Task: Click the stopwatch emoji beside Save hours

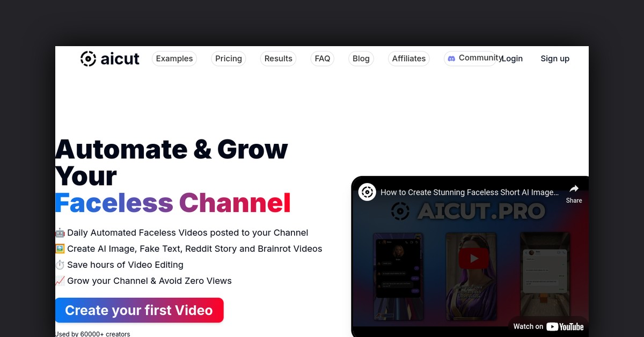Action: (60, 265)
